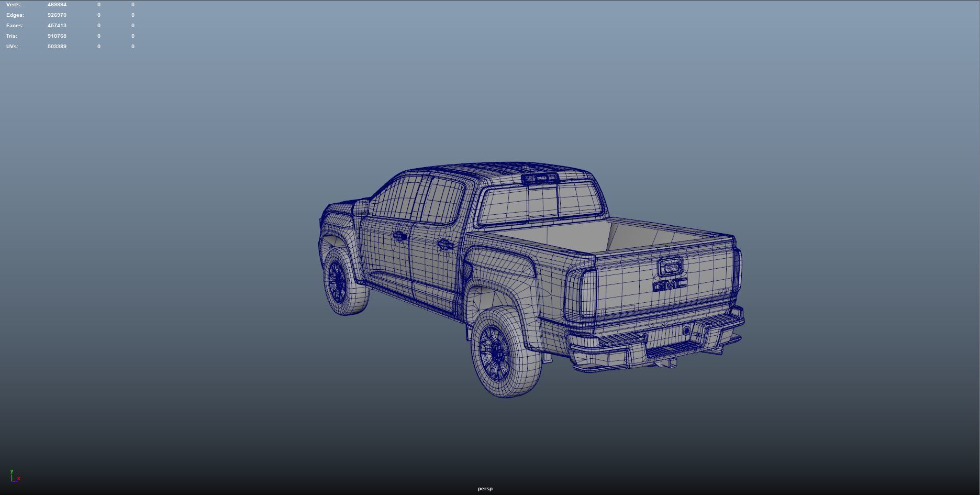Select the front door handle

click(x=399, y=236)
